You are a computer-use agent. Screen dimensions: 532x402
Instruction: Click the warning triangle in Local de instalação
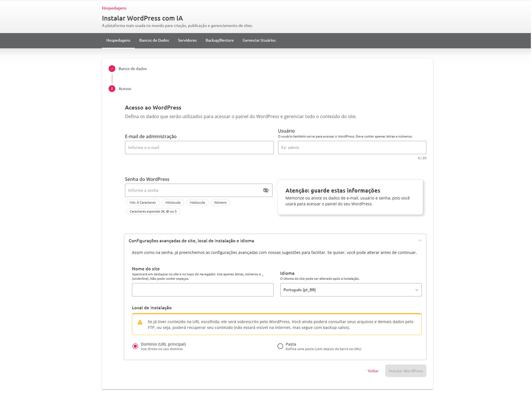pos(140,322)
